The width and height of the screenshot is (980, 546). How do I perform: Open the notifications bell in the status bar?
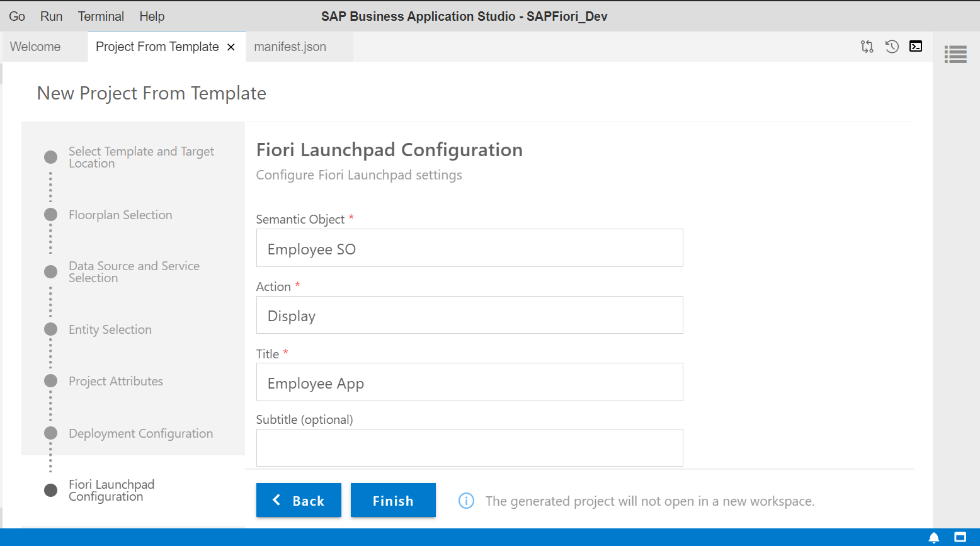click(934, 537)
